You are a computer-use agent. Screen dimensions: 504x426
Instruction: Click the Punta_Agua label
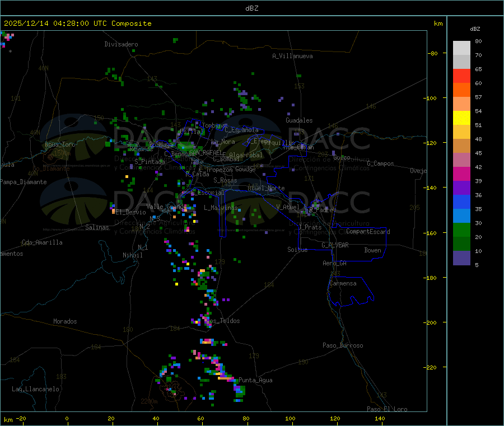pos(255,380)
